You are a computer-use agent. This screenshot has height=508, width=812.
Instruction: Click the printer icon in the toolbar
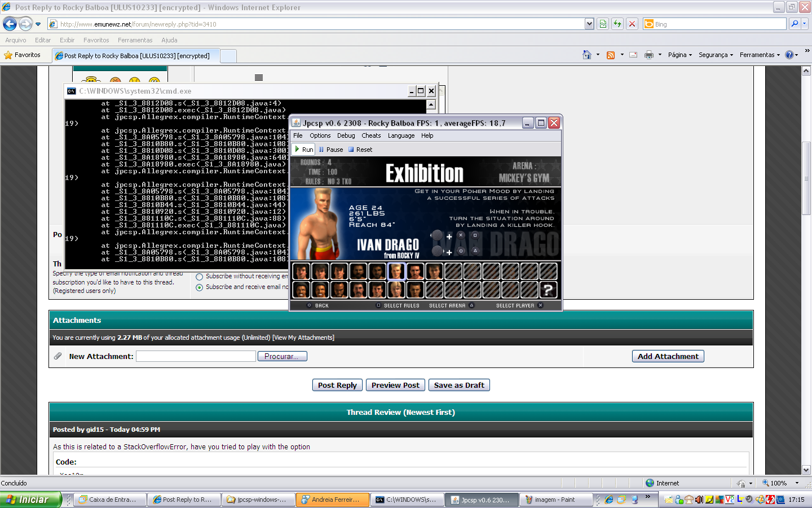coord(648,55)
